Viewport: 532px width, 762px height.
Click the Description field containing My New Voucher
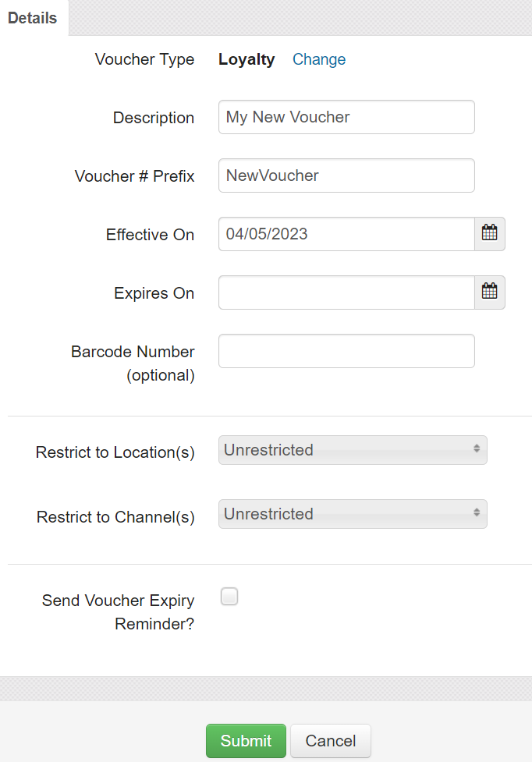tap(346, 116)
